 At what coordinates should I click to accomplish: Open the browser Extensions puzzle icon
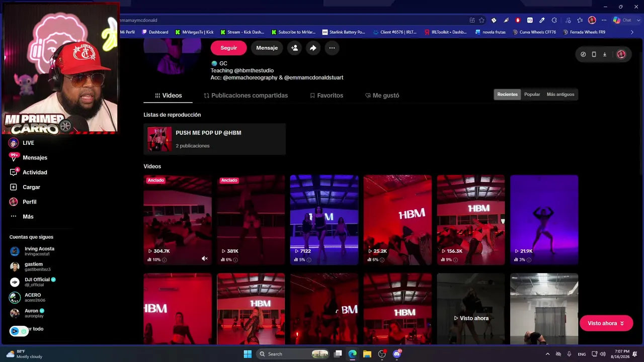coord(554,20)
